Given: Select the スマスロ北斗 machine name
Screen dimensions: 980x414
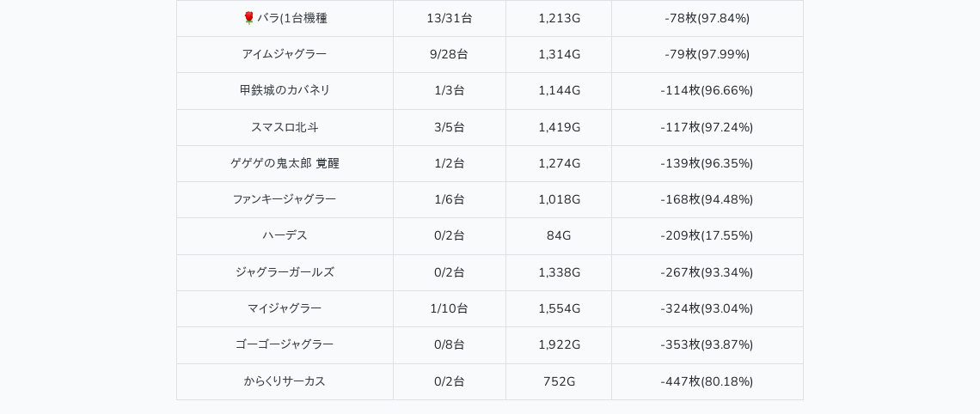Looking at the screenshot, I should [x=285, y=127].
